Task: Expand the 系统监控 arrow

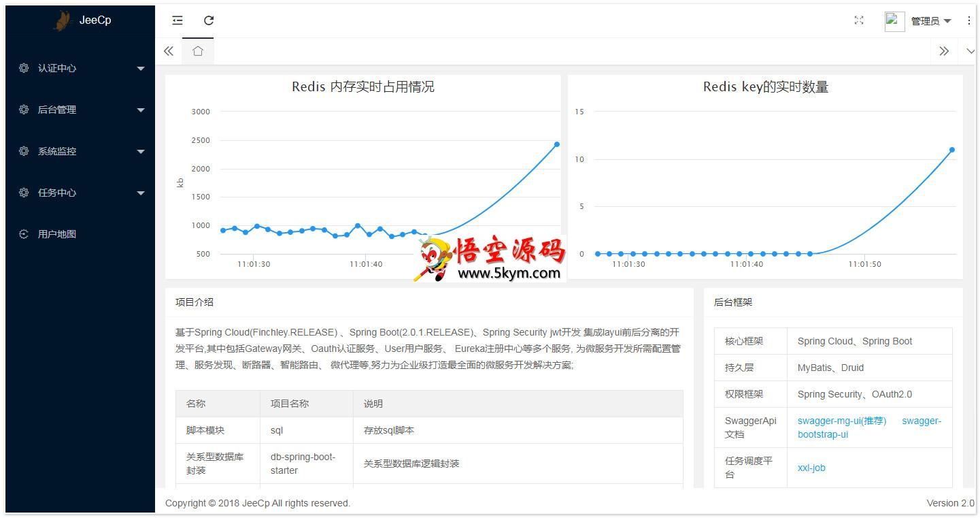Action: [x=141, y=152]
